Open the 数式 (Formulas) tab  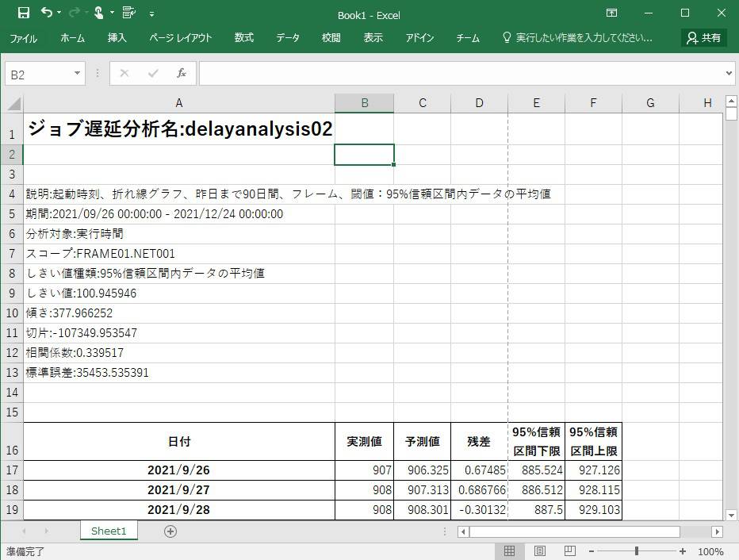pos(244,38)
